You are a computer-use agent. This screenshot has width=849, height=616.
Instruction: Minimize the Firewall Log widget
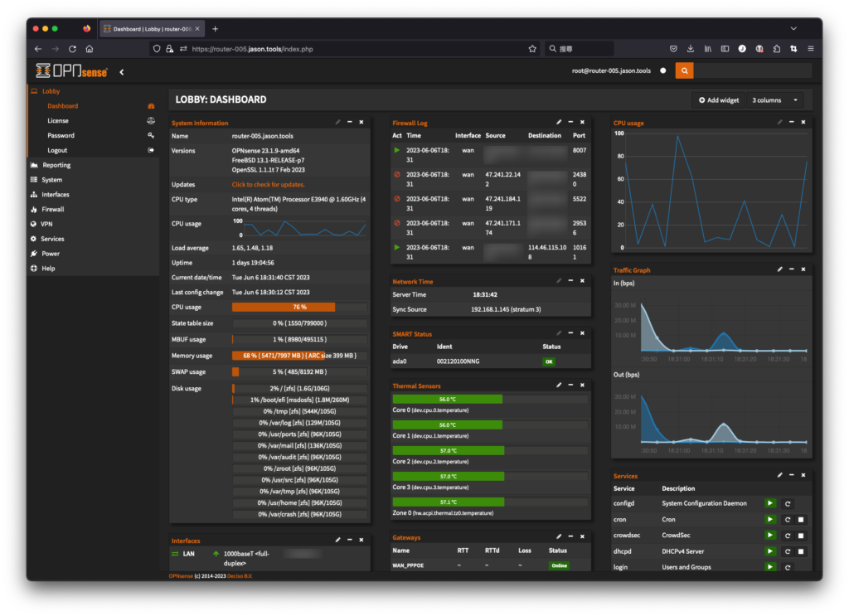click(570, 123)
